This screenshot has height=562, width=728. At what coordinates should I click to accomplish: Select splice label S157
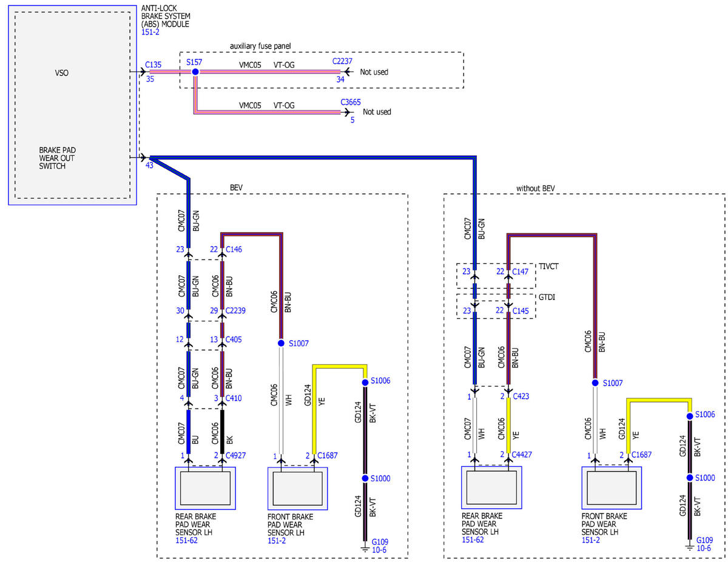pos(194,62)
